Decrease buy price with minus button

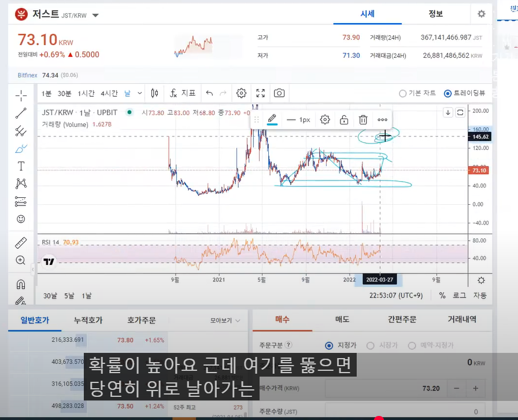coord(457,388)
